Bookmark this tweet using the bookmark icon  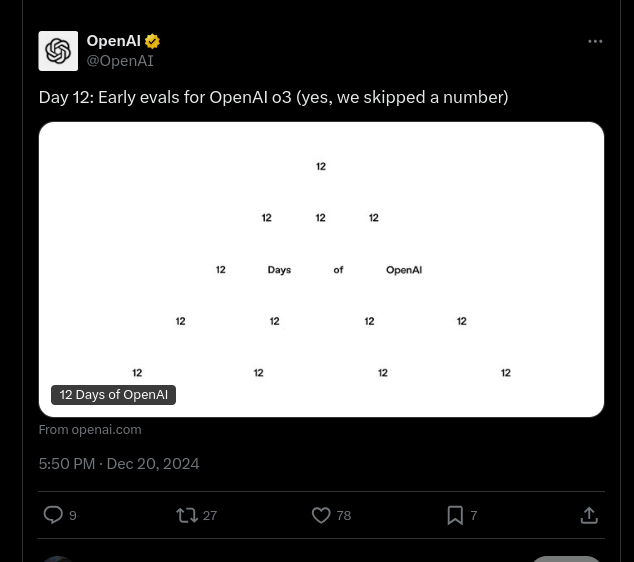455,515
